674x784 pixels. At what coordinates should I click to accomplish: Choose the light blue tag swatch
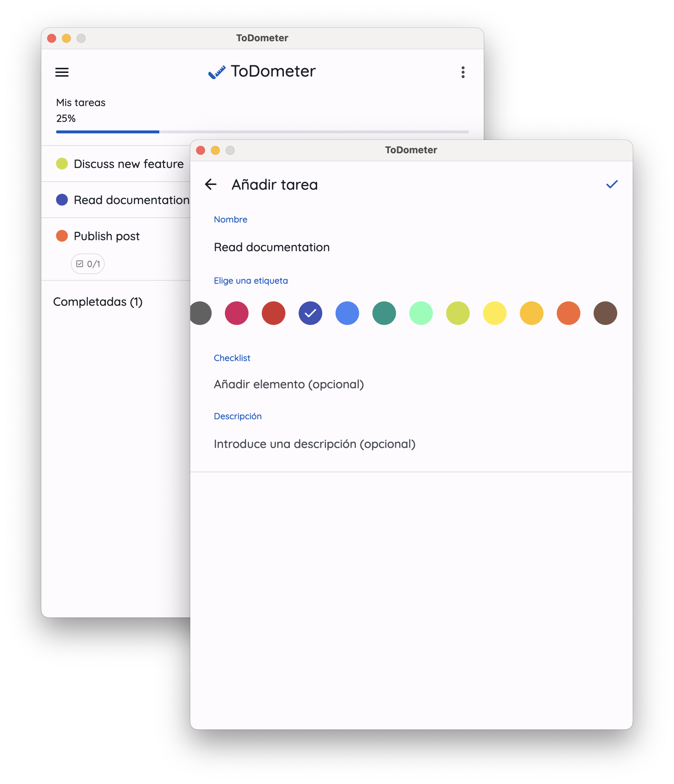pos(347,313)
